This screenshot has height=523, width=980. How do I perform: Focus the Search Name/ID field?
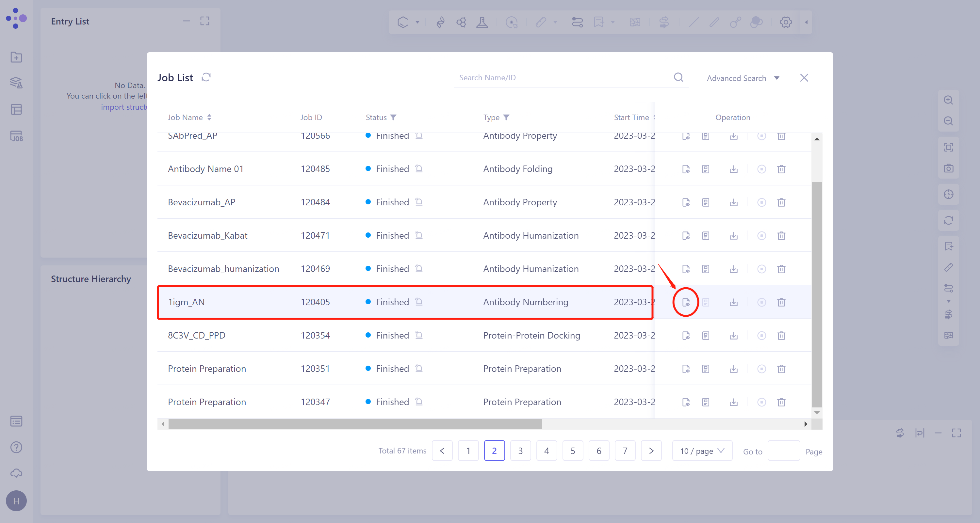point(563,78)
